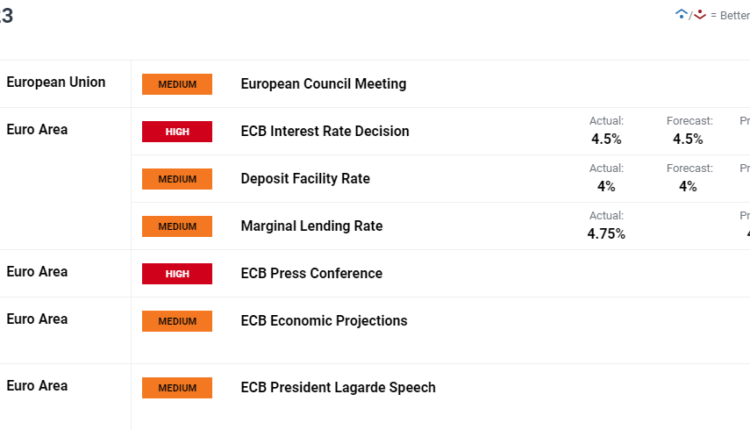Image resolution: width=750 pixels, height=430 pixels.
Task: Click the MEDIUM badge for European Council Meeting
Action: coord(177,84)
